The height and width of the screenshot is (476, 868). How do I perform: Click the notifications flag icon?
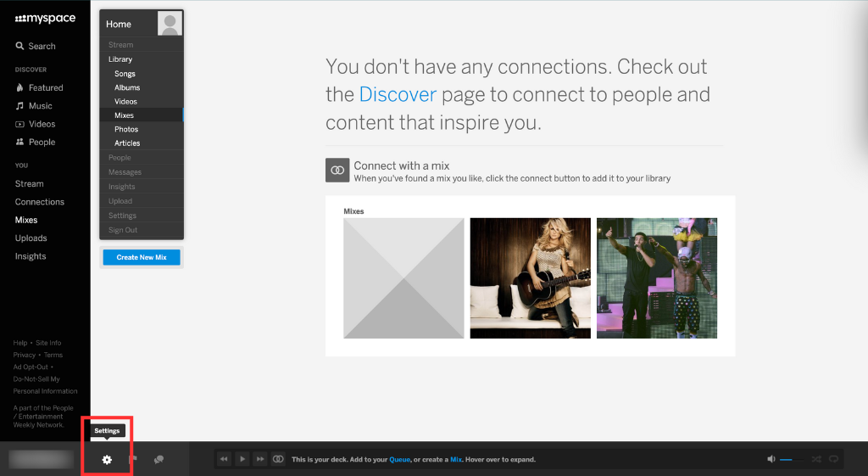click(133, 459)
